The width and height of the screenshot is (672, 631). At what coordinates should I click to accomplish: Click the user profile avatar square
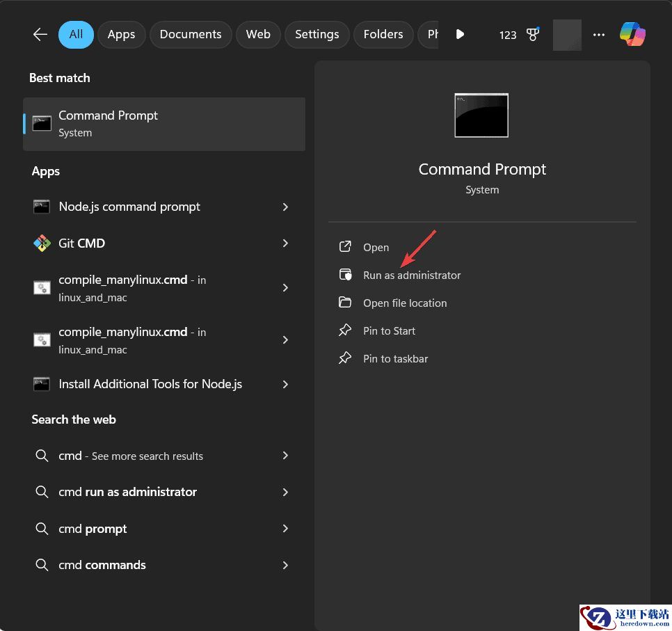[x=567, y=35]
